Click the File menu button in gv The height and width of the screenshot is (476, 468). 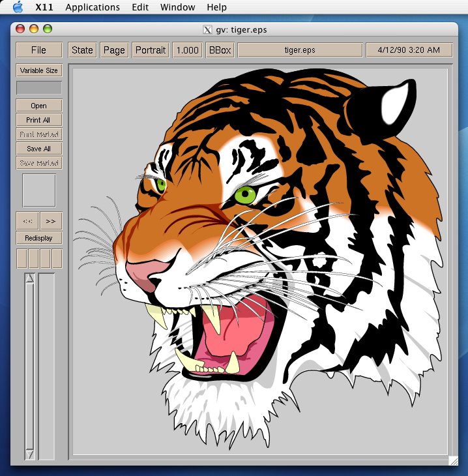click(x=39, y=50)
